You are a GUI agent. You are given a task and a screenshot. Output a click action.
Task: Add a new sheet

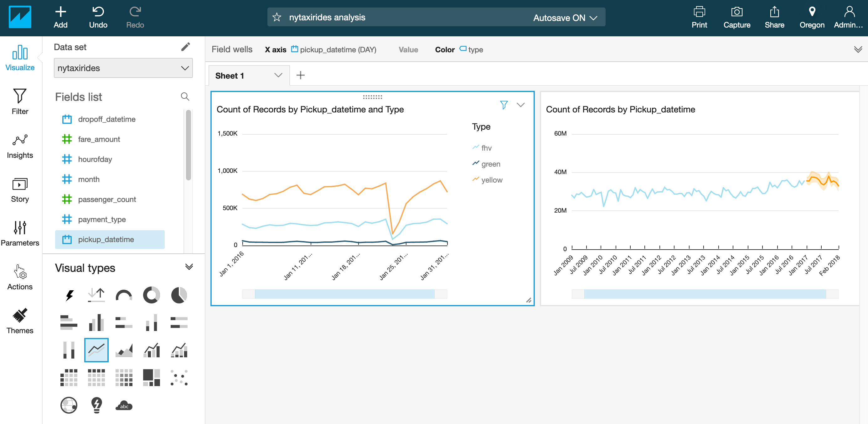(x=301, y=75)
